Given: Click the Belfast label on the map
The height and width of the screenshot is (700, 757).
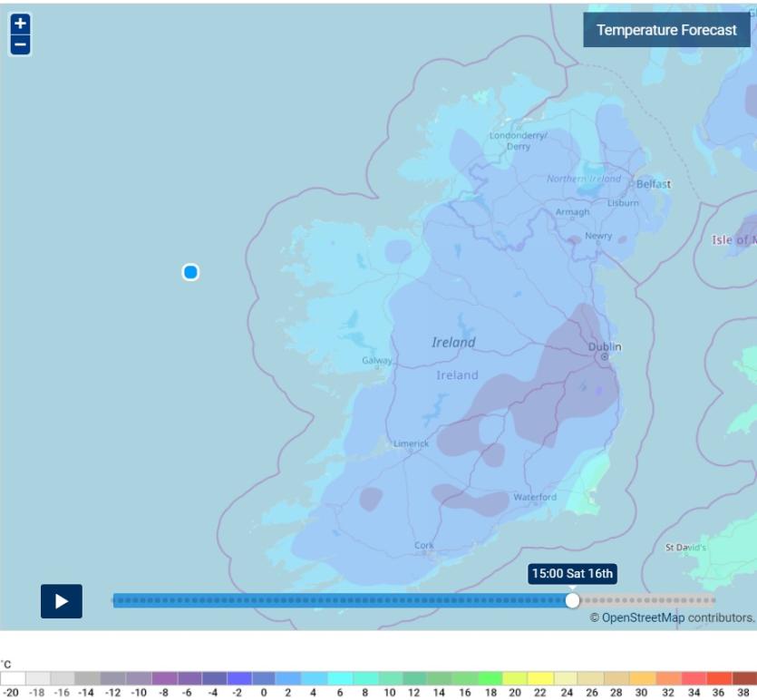Looking at the screenshot, I should pos(653,184).
